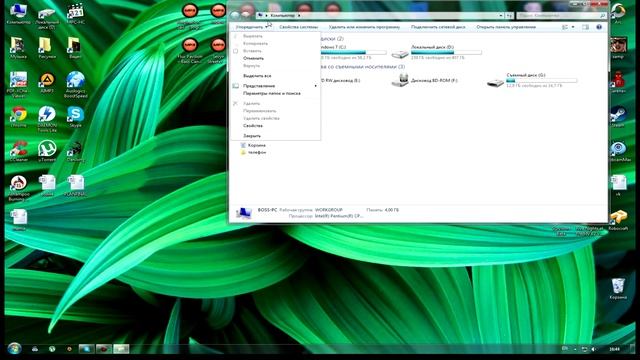640x360 pixels.
Task: Choose Отменить in the organize menu
Action: 253,58
